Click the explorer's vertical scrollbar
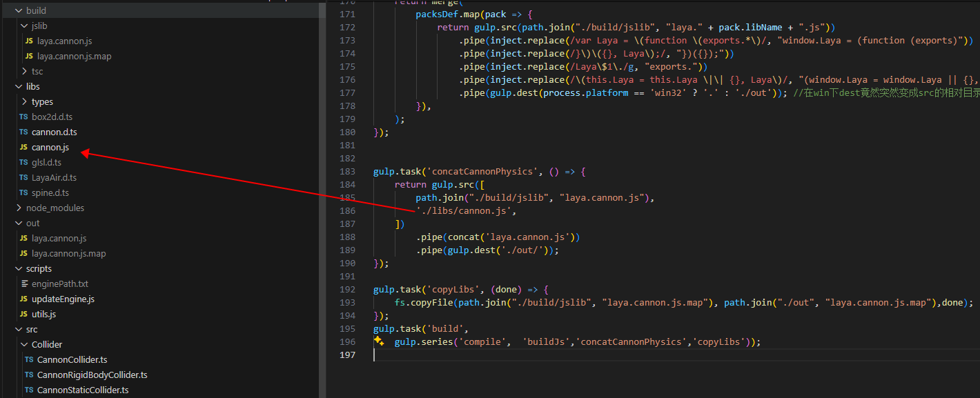 coord(322,200)
